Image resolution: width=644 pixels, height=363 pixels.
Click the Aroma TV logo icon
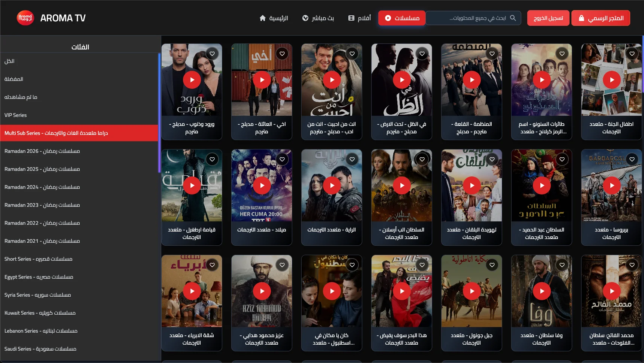pyautogui.click(x=25, y=18)
